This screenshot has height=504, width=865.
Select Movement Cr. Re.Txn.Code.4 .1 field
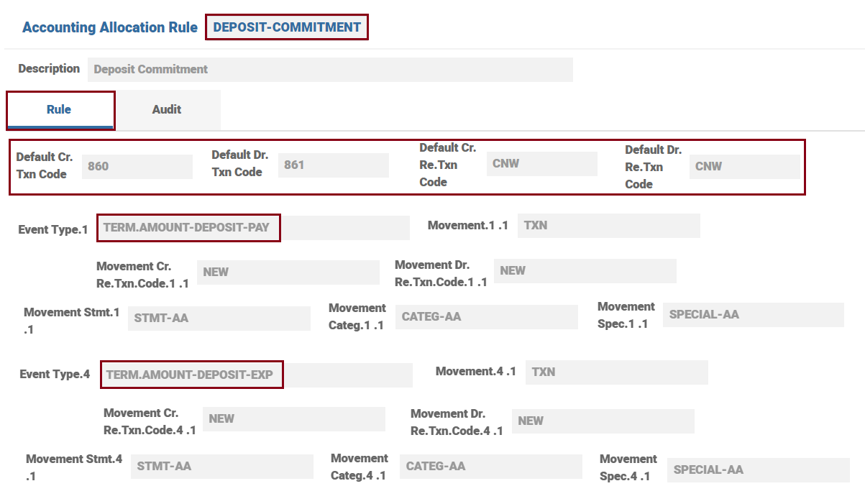point(293,419)
